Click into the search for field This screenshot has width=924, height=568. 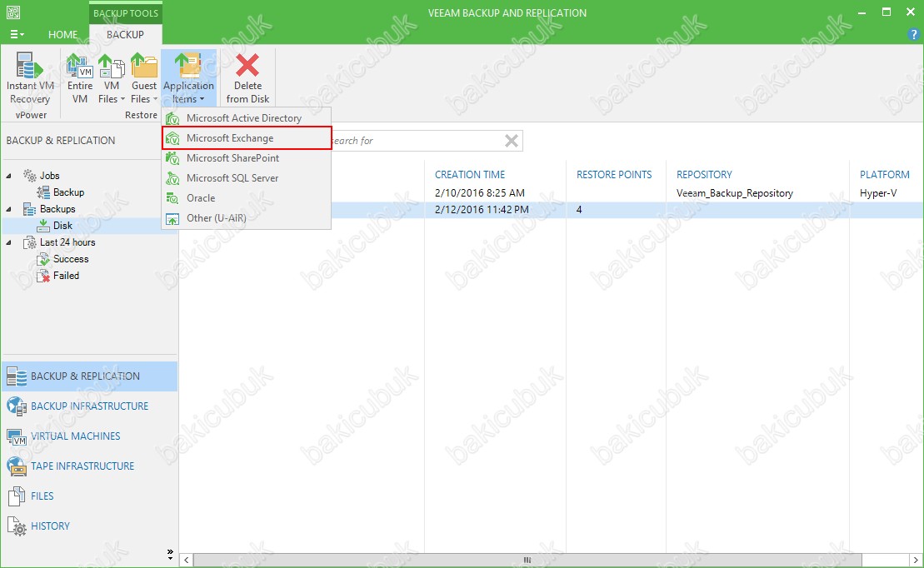click(416, 140)
